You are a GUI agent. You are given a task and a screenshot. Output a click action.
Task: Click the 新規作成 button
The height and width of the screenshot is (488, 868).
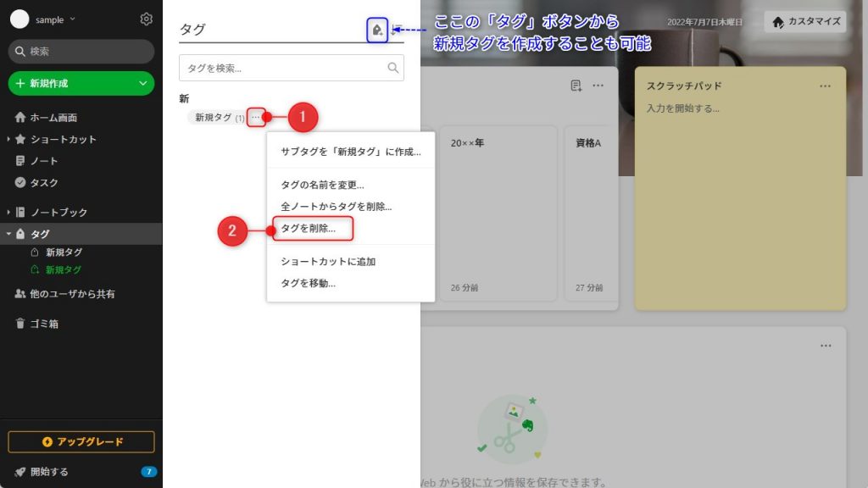click(81, 84)
